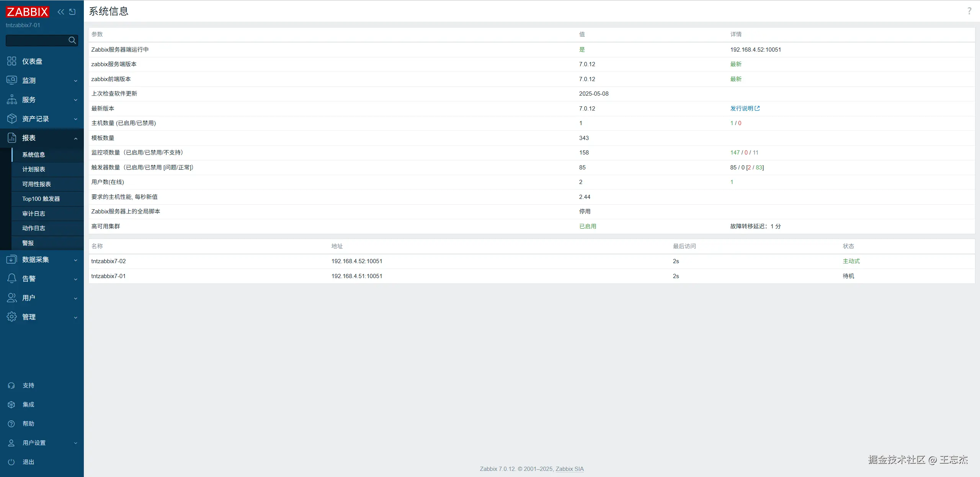Click the search magnifier icon
This screenshot has height=477, width=980.
pos(72,40)
